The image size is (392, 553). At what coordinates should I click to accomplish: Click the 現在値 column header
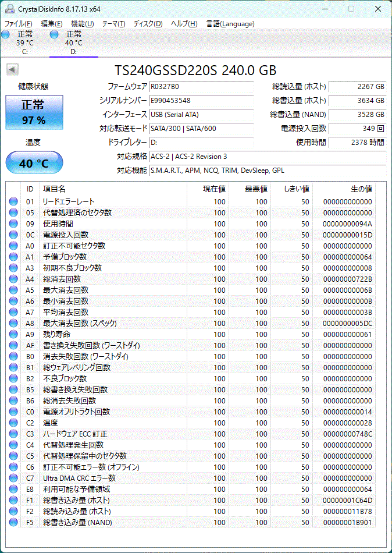pyautogui.click(x=208, y=189)
